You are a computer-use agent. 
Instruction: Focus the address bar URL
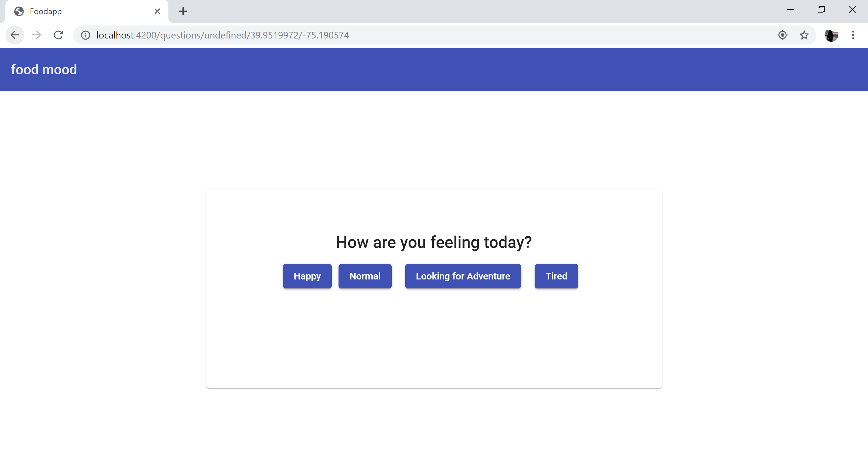click(x=222, y=35)
